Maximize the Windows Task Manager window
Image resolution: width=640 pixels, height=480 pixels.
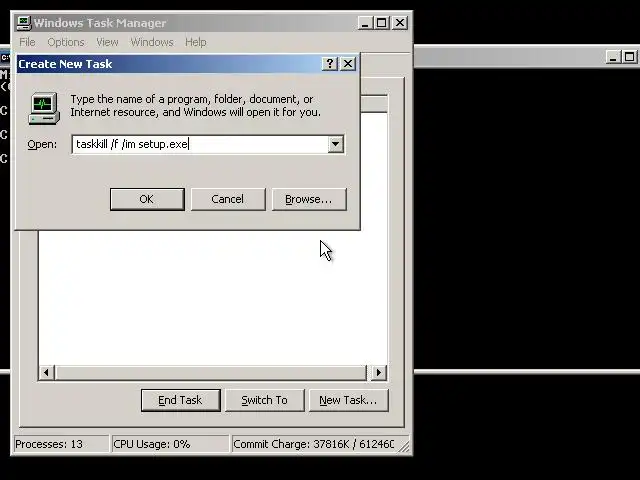pyautogui.click(x=382, y=23)
